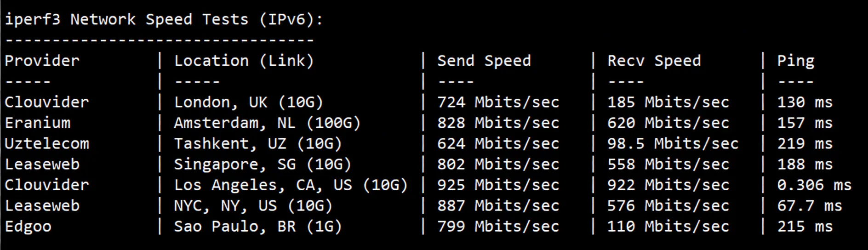Select the 67.7 ms ping value
Image resolution: width=868 pixels, height=250 pixels.
click(809, 205)
